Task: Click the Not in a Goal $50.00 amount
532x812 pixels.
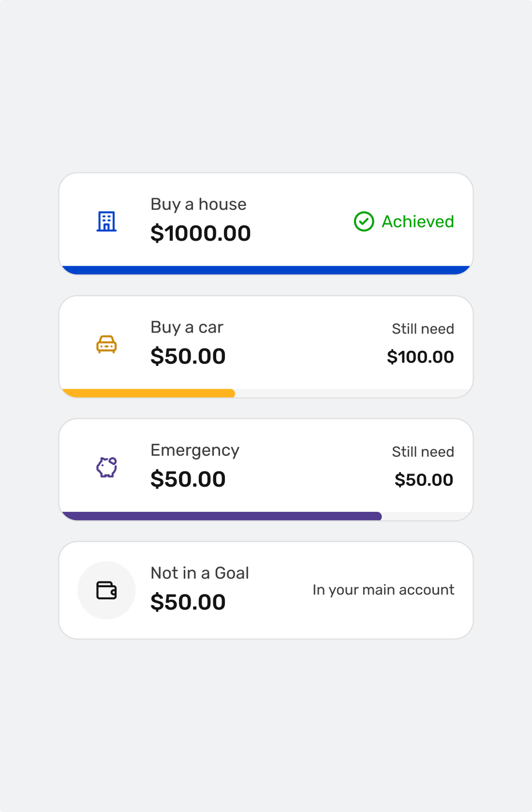Action: (x=188, y=602)
